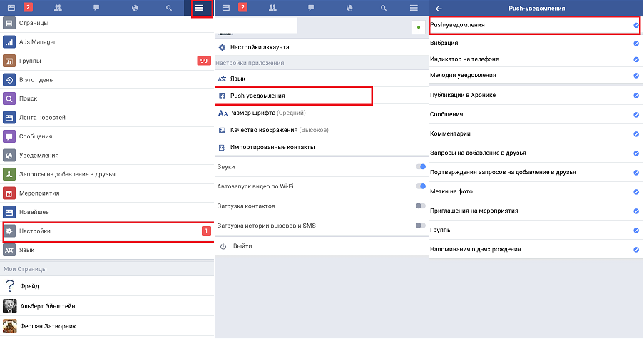Open Настройки item with badge 1

pos(107,231)
